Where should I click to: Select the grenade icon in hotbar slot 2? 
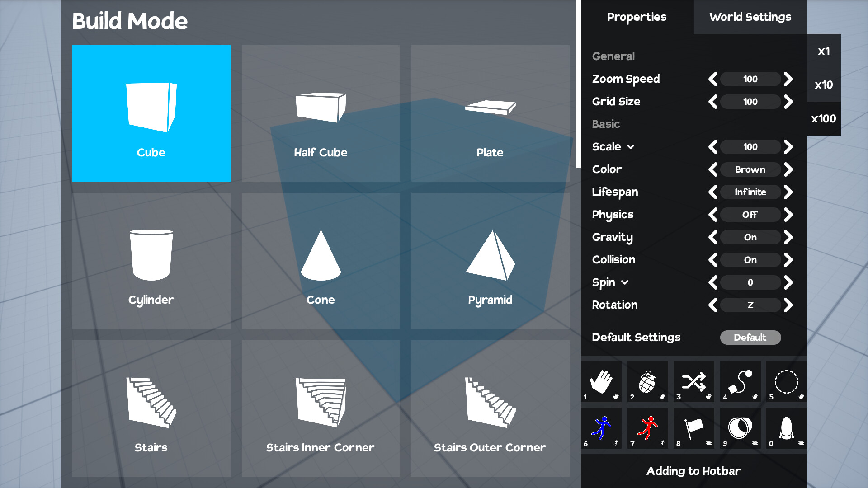[x=647, y=382]
